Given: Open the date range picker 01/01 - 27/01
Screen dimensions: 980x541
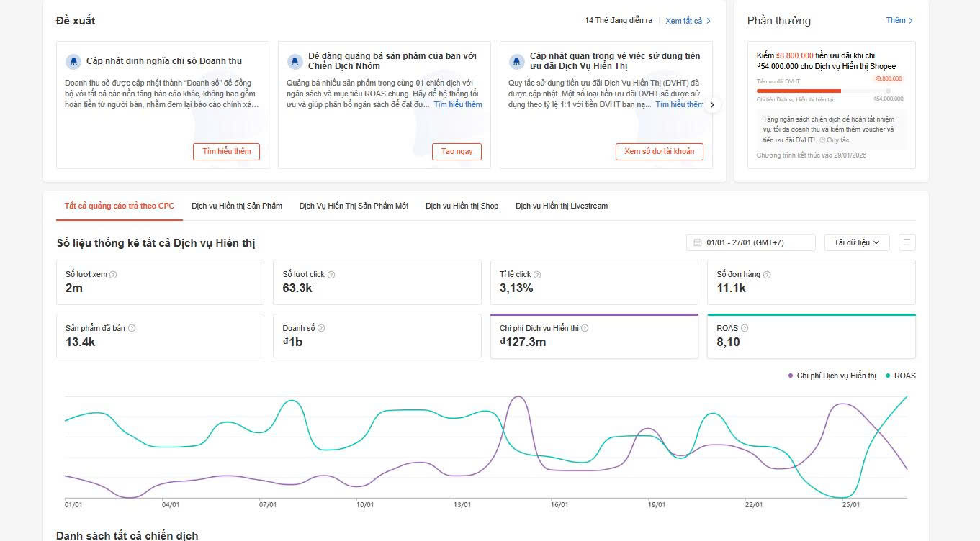Looking at the screenshot, I should click(x=750, y=242).
